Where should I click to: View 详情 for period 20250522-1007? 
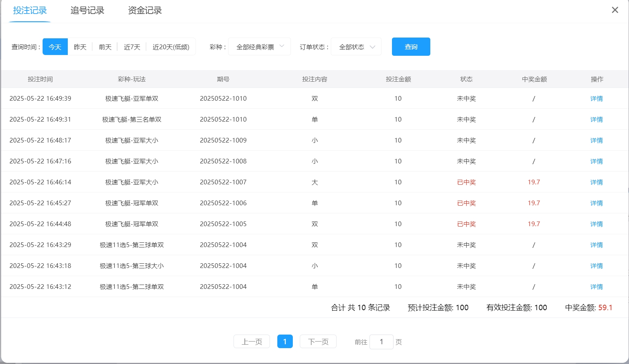pyautogui.click(x=596, y=182)
